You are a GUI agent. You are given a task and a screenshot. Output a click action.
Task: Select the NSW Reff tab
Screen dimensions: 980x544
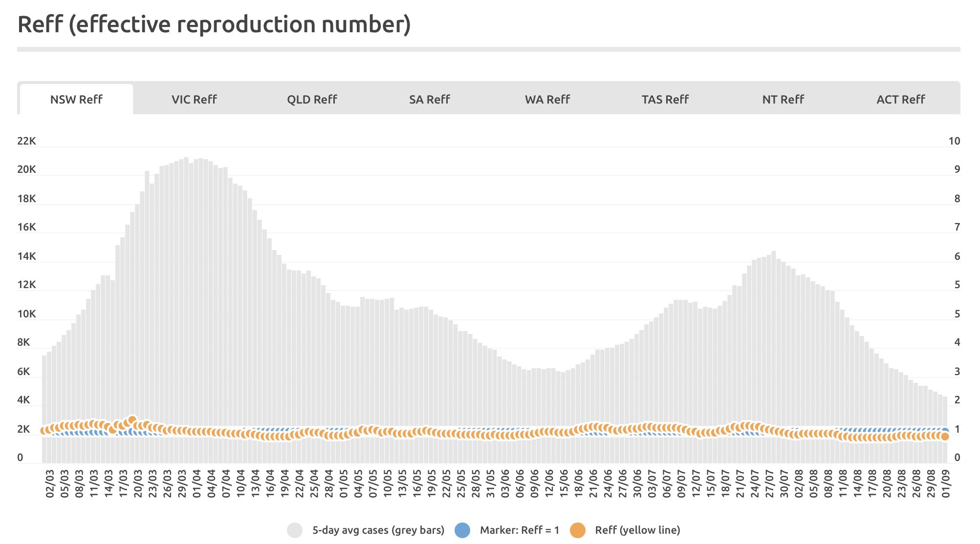[x=76, y=100]
